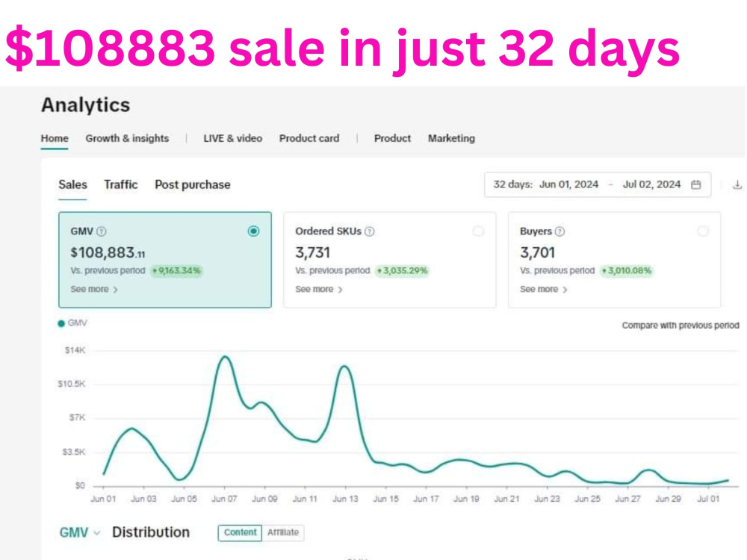Click See more under GMV

tap(94, 289)
